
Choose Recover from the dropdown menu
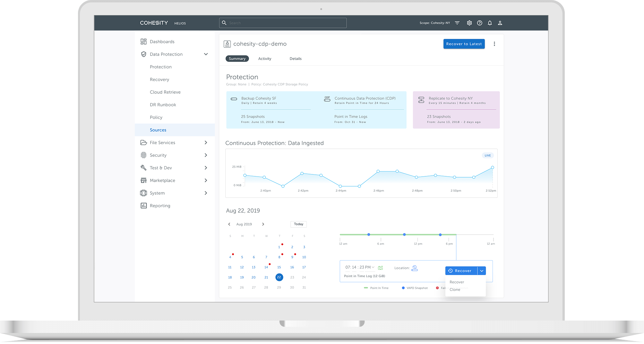457,282
